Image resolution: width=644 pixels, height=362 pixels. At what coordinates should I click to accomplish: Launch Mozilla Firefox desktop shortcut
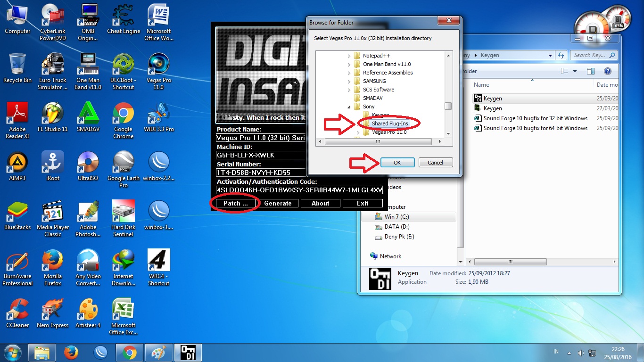coord(53,267)
